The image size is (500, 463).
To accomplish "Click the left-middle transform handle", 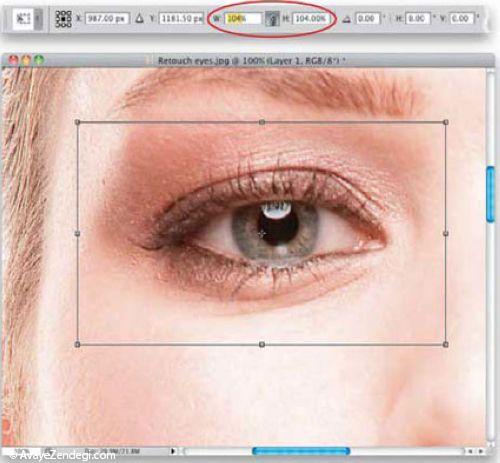I will [77, 234].
